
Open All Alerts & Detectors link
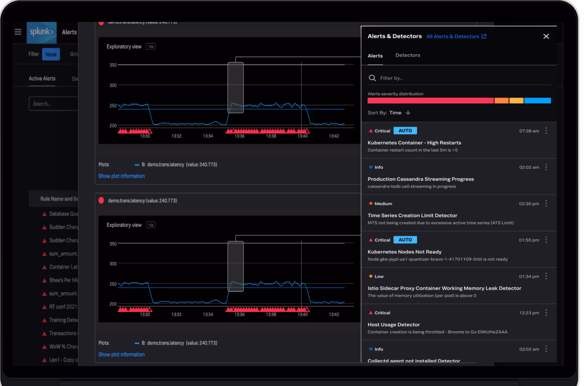pyautogui.click(x=456, y=37)
